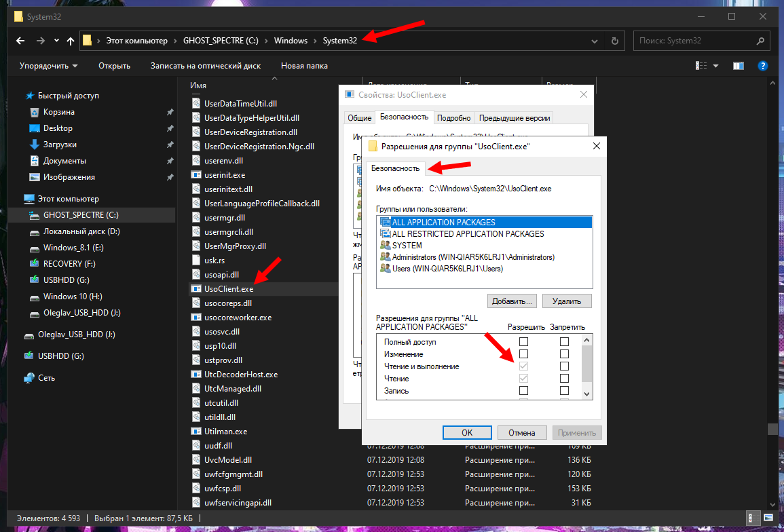Select Administrators group entry
This screenshot has width=784, height=532.
coord(484,257)
